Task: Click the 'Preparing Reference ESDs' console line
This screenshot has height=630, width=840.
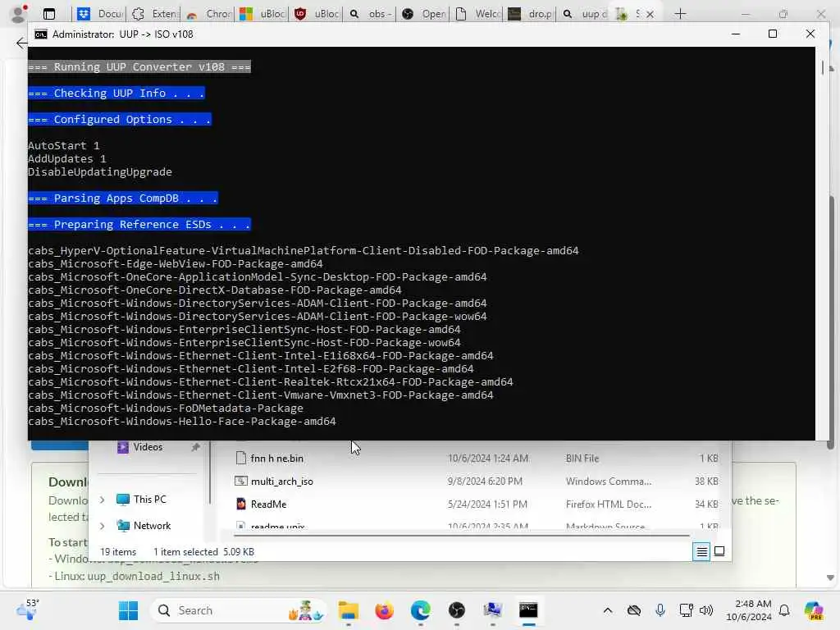Action: [139, 225]
